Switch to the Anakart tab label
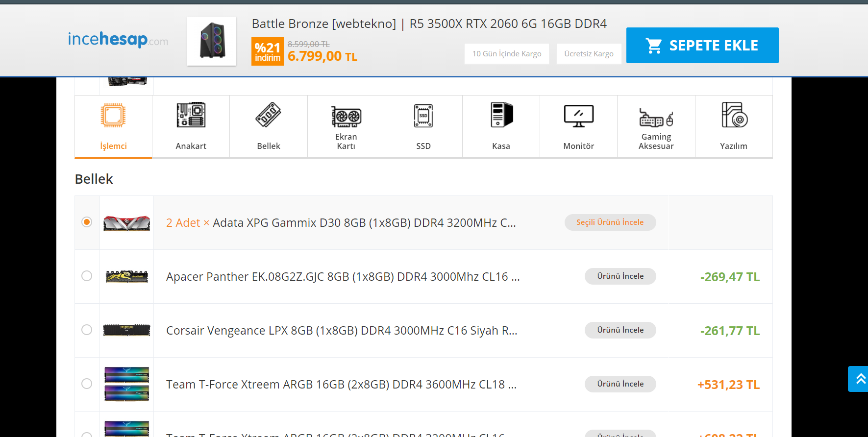The width and height of the screenshot is (868, 437). pyautogui.click(x=191, y=146)
